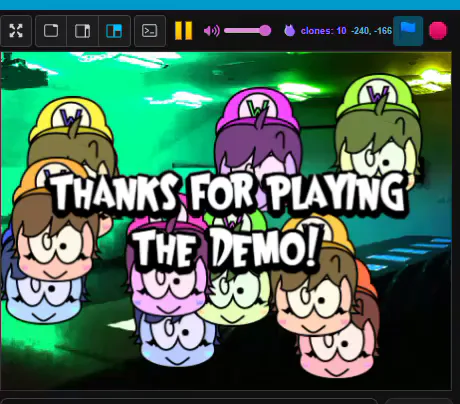Click the purple cat clones icon
460x404 pixels.
tap(290, 31)
